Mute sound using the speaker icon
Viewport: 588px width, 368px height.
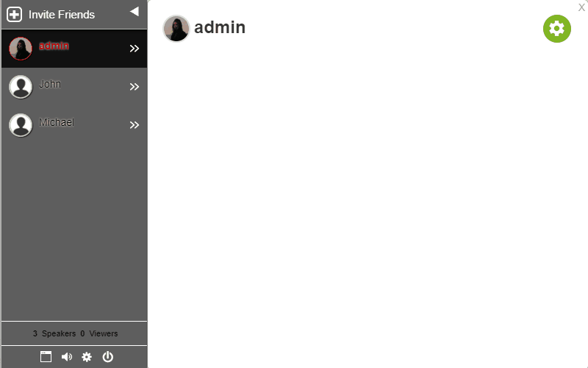67,357
